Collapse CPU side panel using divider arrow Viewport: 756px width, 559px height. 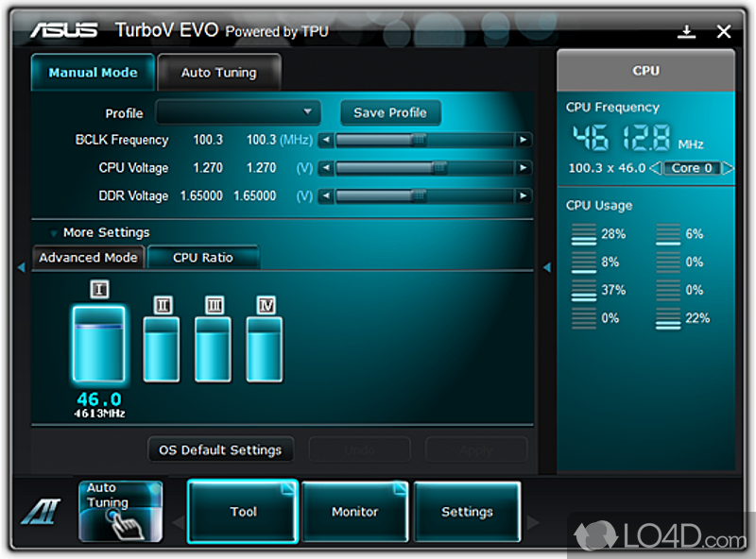point(547,267)
